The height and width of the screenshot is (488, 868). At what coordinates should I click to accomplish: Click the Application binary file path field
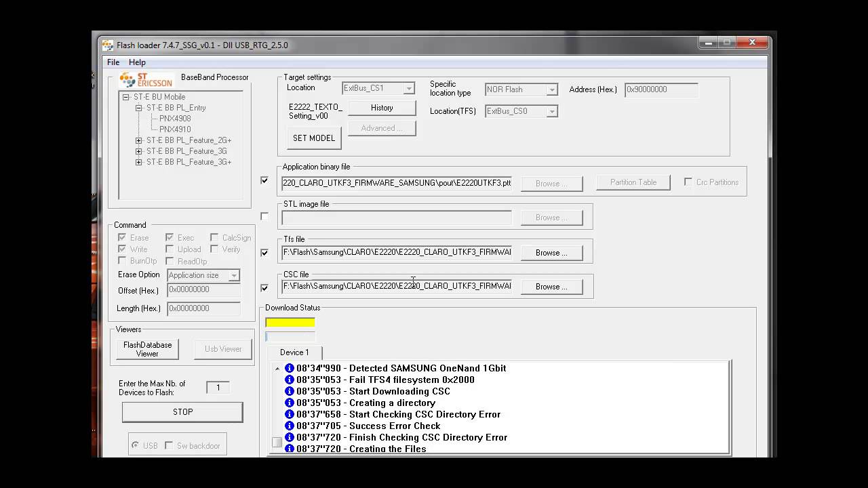(397, 183)
